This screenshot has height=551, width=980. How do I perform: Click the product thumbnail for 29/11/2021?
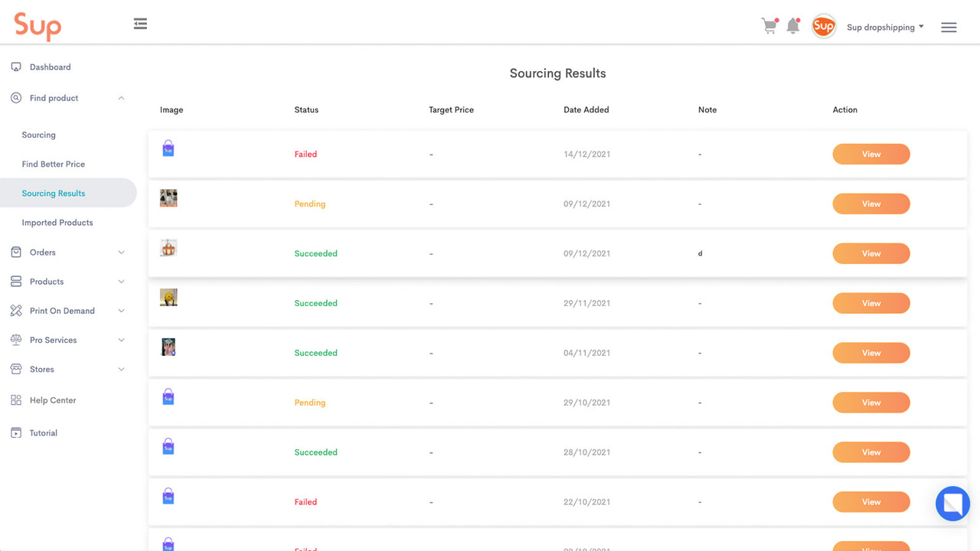(x=168, y=298)
